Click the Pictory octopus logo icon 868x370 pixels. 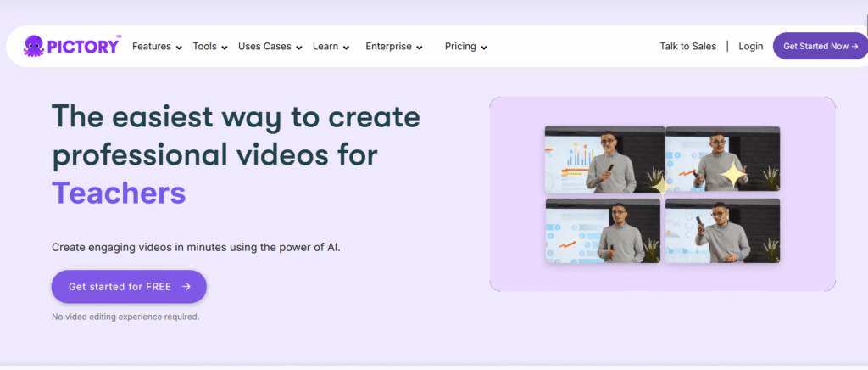tap(34, 46)
